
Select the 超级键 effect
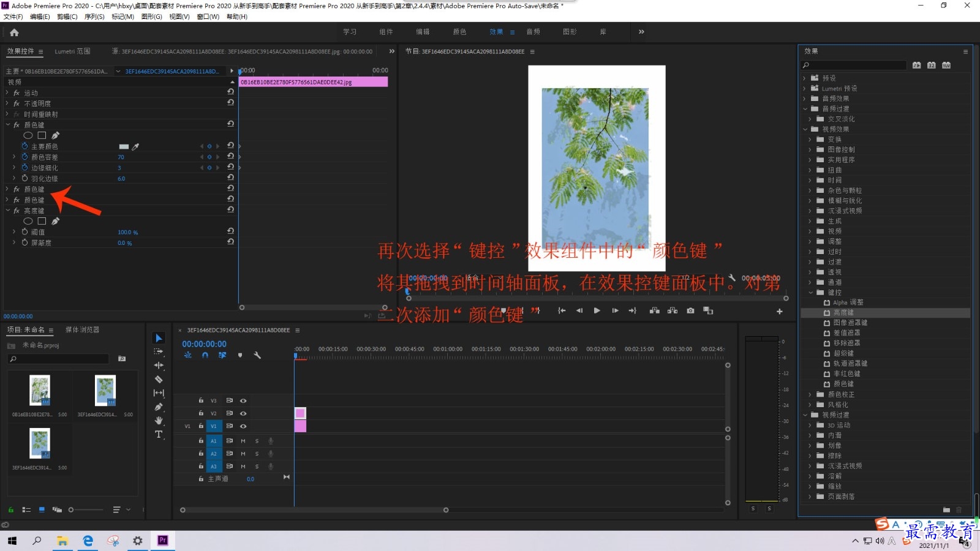pos(843,353)
